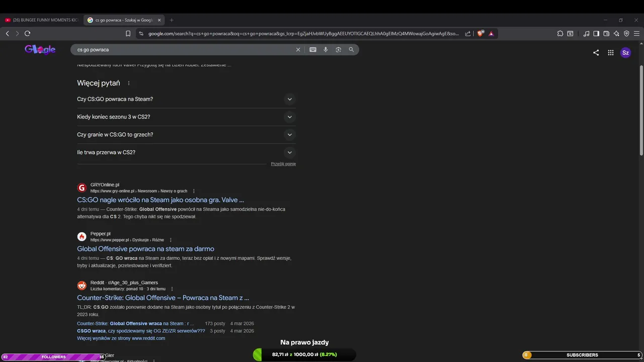Click the Google share icon at the top right

click(x=596, y=53)
